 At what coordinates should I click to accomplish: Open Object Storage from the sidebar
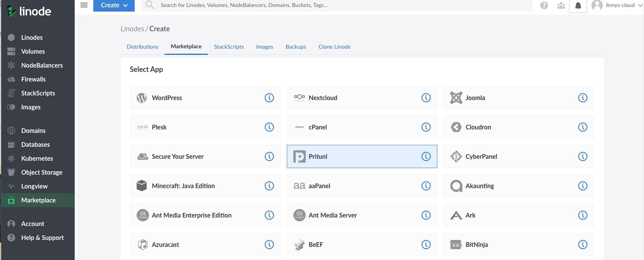tap(42, 172)
